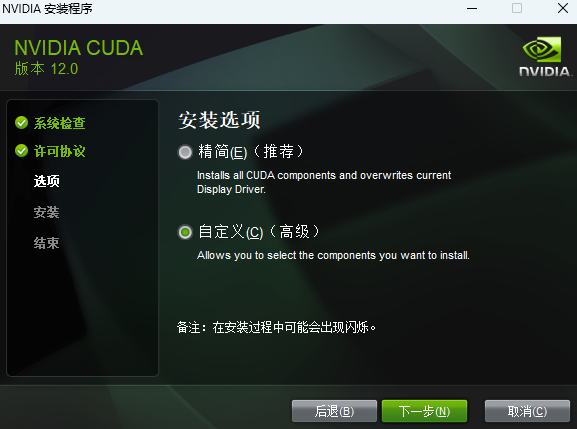Select the 选项 step in sidebar

pyautogui.click(x=46, y=181)
